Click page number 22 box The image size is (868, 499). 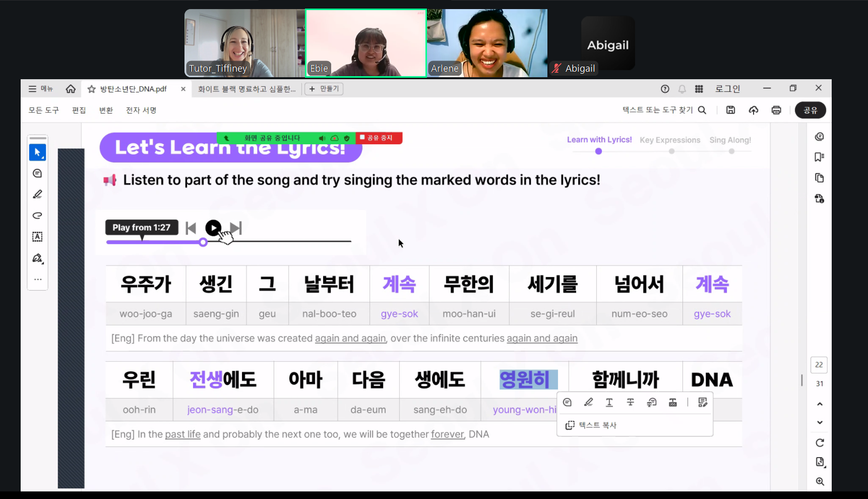[x=819, y=365]
